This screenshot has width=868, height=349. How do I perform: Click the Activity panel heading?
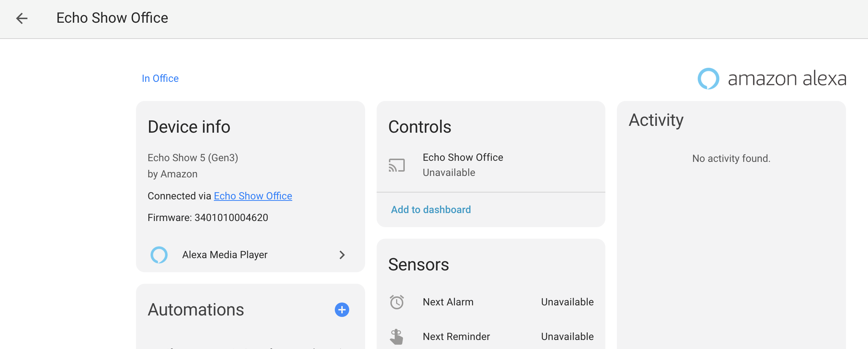click(656, 120)
